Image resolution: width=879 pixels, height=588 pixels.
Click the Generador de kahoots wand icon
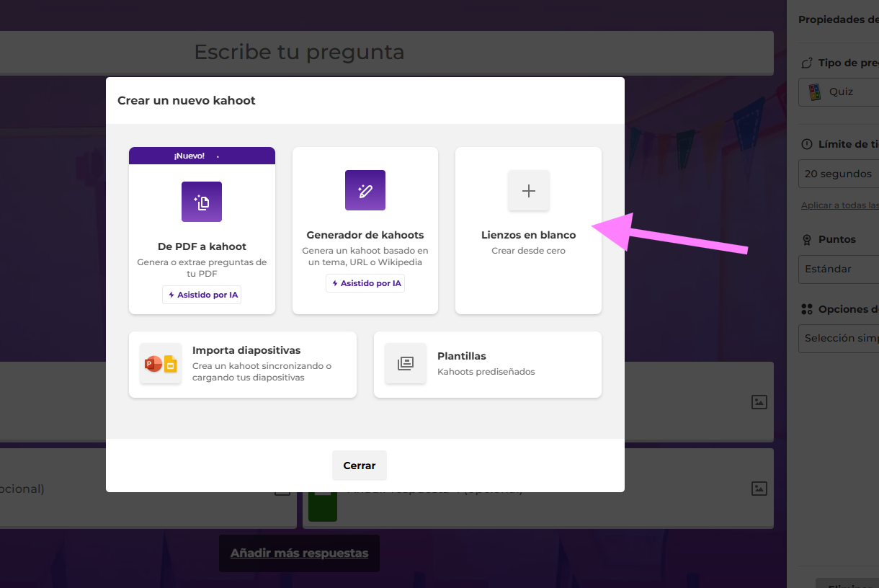(x=365, y=190)
